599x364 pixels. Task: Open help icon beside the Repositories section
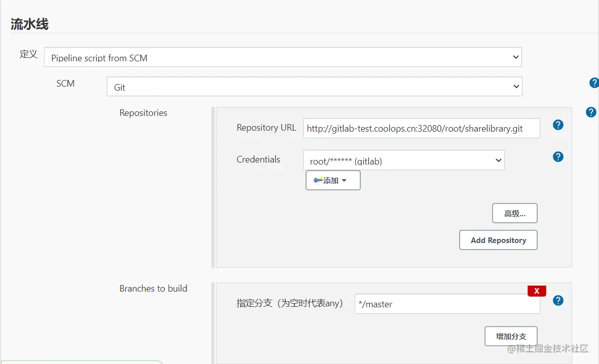coord(590,112)
